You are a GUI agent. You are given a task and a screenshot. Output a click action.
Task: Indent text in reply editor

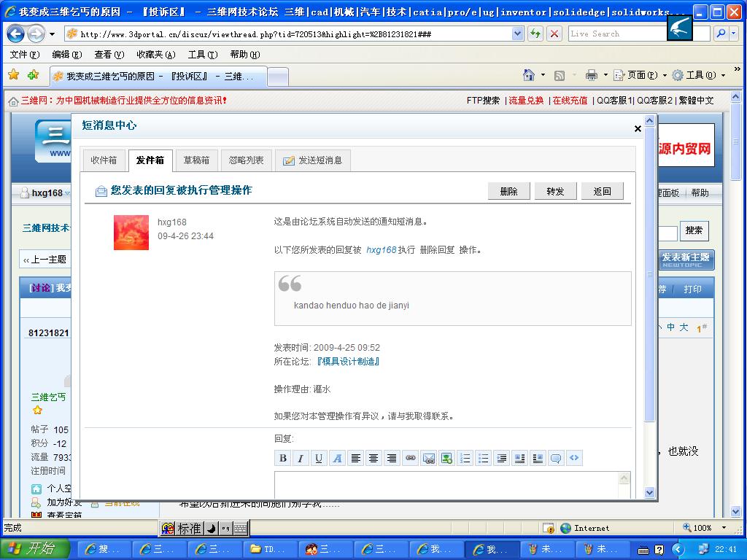point(501,458)
